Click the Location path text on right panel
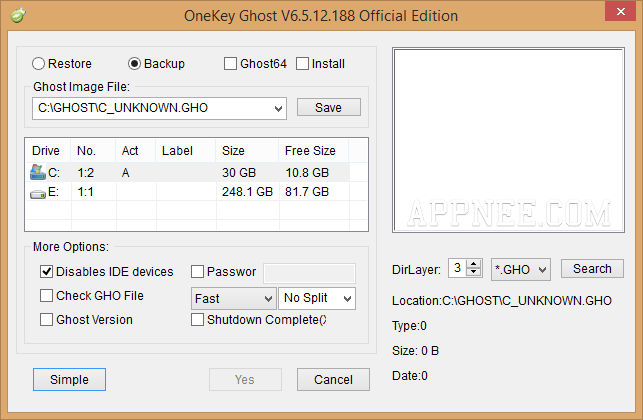 coord(502,301)
